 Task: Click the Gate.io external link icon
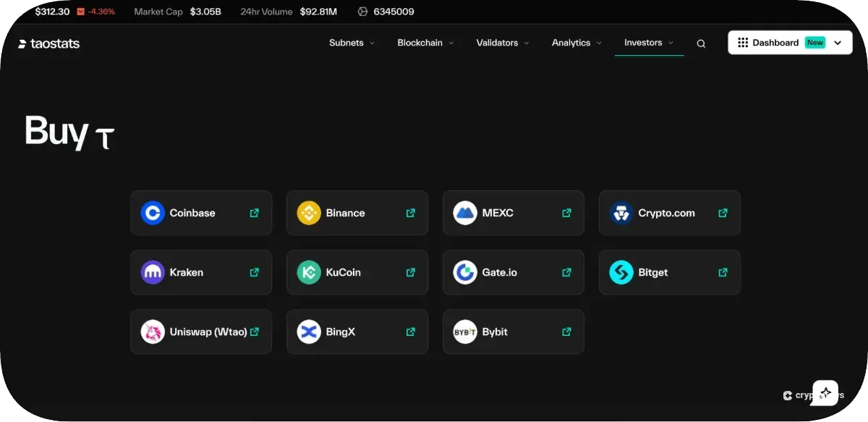566,272
